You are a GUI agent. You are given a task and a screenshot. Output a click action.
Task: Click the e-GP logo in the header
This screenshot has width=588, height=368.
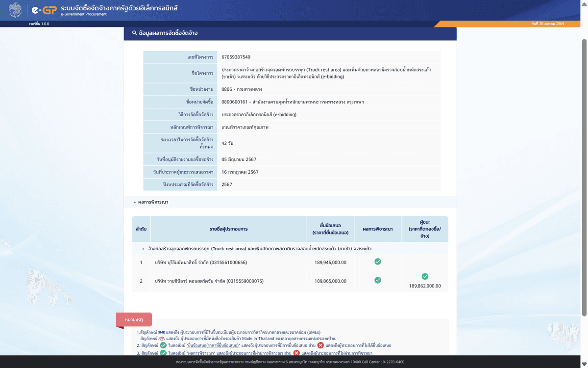[44, 9]
